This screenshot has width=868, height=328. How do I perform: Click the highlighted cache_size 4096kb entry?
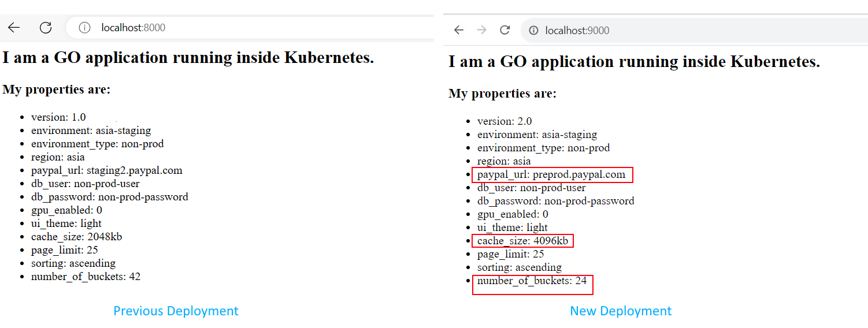point(523,241)
